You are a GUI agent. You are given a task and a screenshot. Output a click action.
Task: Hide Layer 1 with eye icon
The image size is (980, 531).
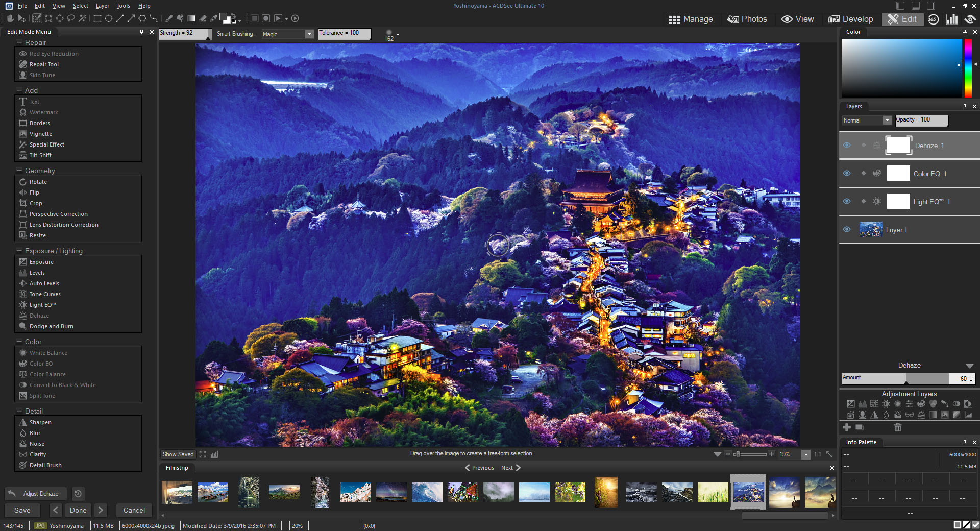(847, 230)
